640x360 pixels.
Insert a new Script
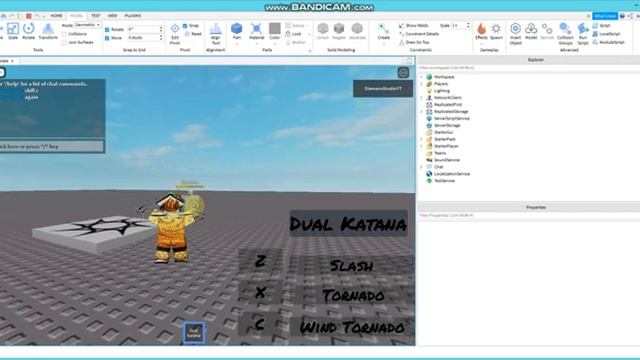point(602,25)
